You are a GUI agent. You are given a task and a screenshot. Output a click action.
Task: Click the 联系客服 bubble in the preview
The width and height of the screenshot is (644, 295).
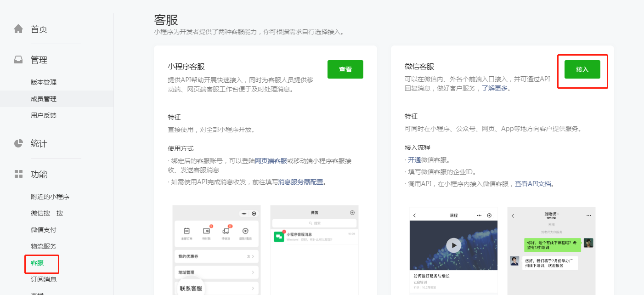[191, 289]
